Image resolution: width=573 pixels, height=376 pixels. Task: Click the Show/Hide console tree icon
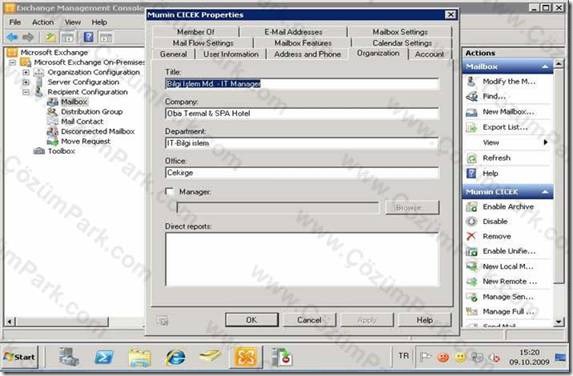[x=68, y=37]
